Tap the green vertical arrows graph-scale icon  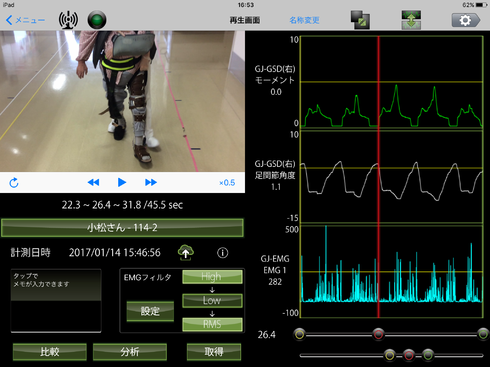pyautogui.click(x=411, y=20)
